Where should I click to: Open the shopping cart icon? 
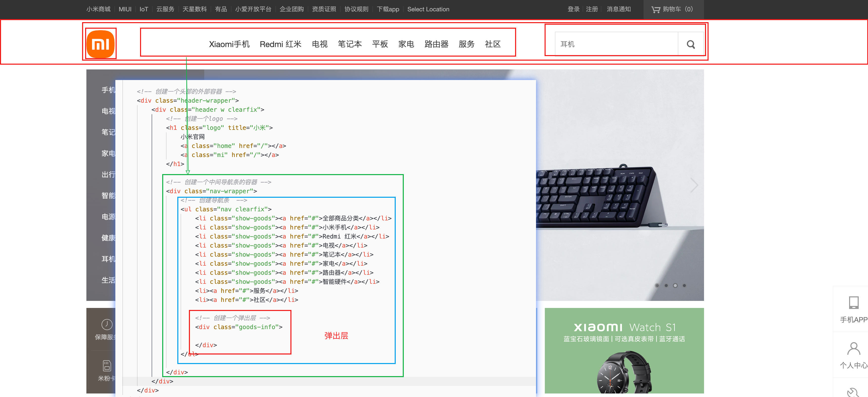tap(655, 9)
